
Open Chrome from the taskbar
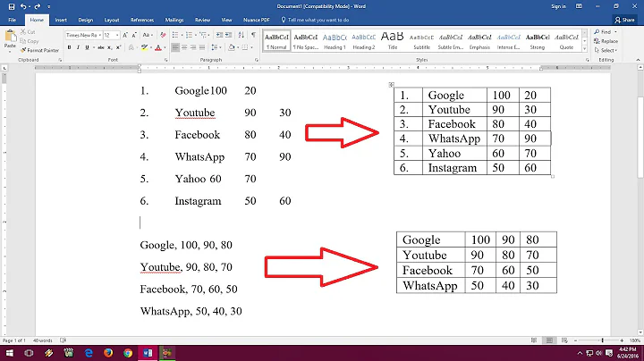128,353
